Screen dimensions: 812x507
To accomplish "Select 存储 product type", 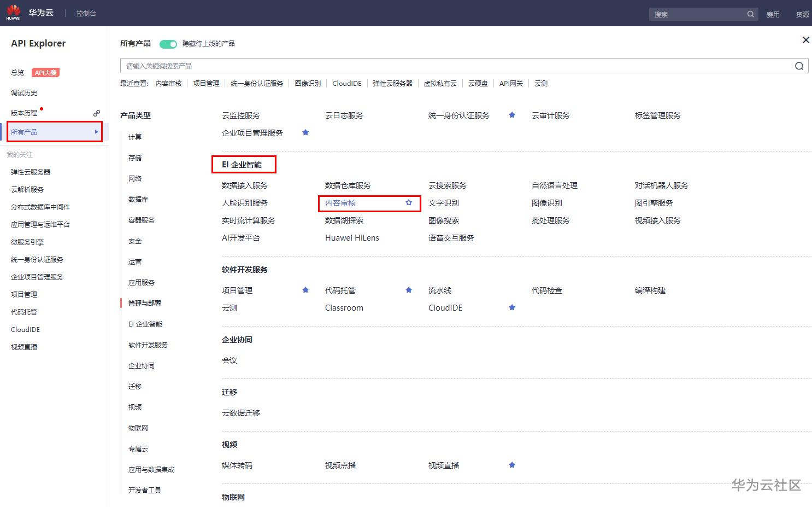I will [135, 158].
